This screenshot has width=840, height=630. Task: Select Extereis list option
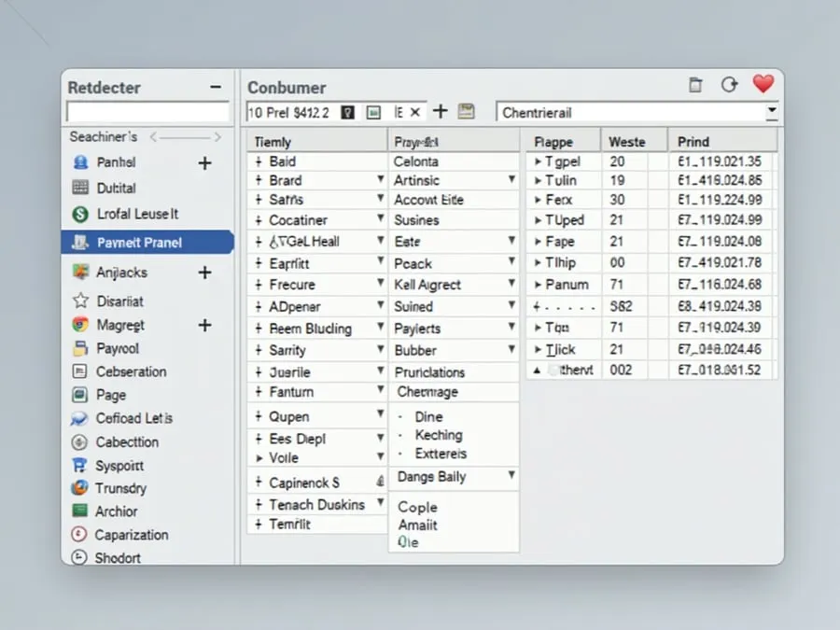[x=441, y=454]
